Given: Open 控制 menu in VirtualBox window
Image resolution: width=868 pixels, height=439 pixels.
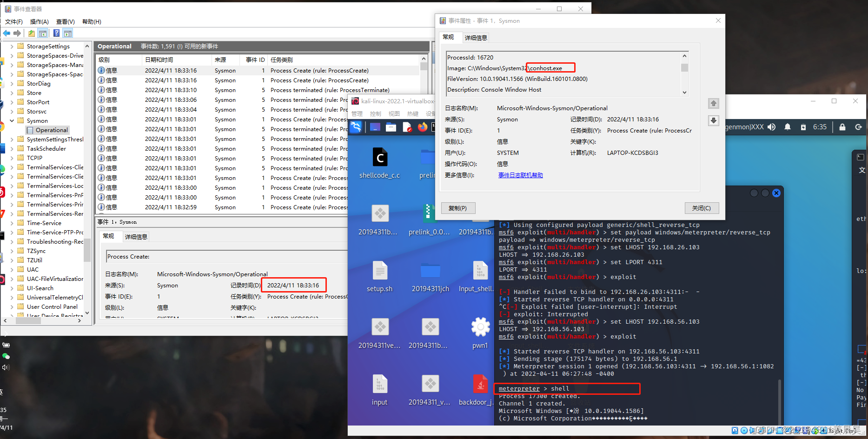Looking at the screenshot, I should 375,114.
